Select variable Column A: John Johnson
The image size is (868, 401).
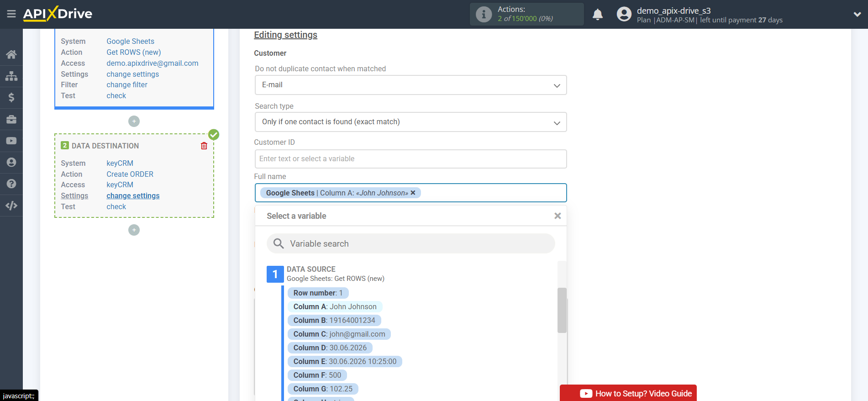(335, 306)
